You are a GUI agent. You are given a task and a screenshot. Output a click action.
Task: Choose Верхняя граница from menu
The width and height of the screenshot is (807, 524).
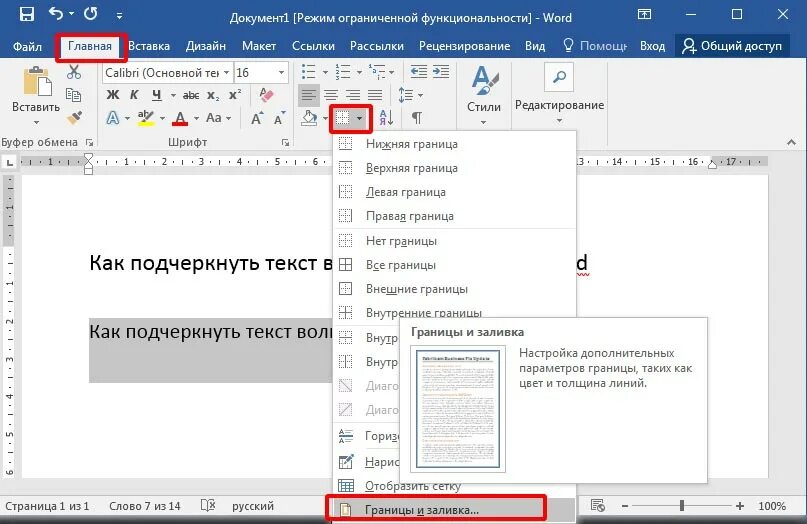454,168
